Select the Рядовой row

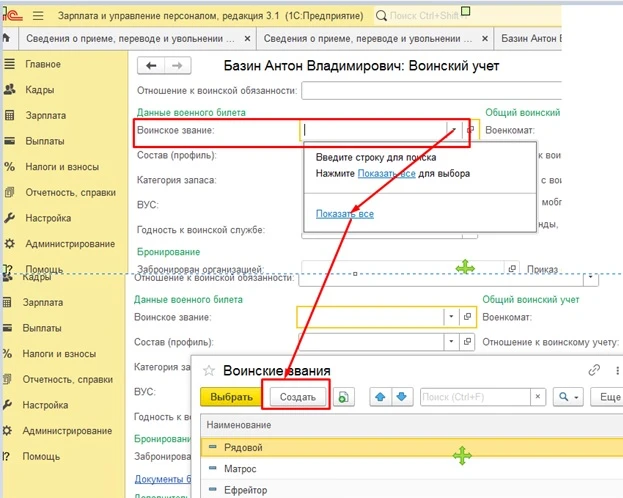(412, 448)
